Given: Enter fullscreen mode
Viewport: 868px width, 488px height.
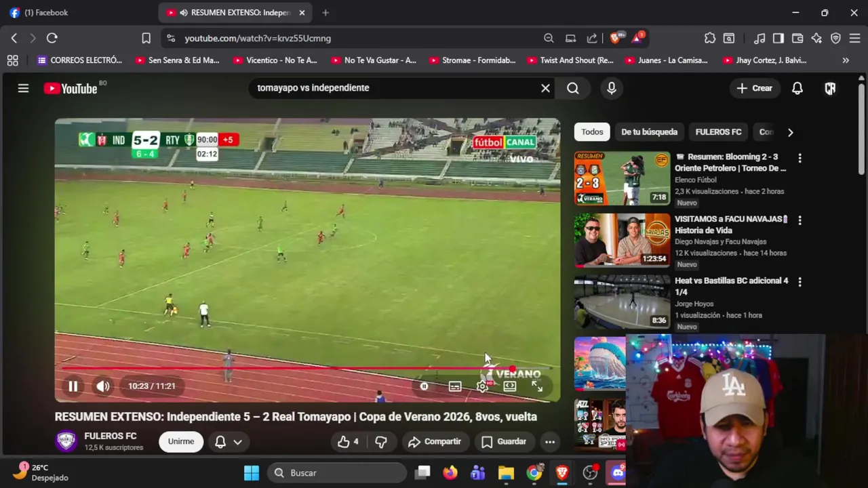Looking at the screenshot, I should pyautogui.click(x=537, y=386).
